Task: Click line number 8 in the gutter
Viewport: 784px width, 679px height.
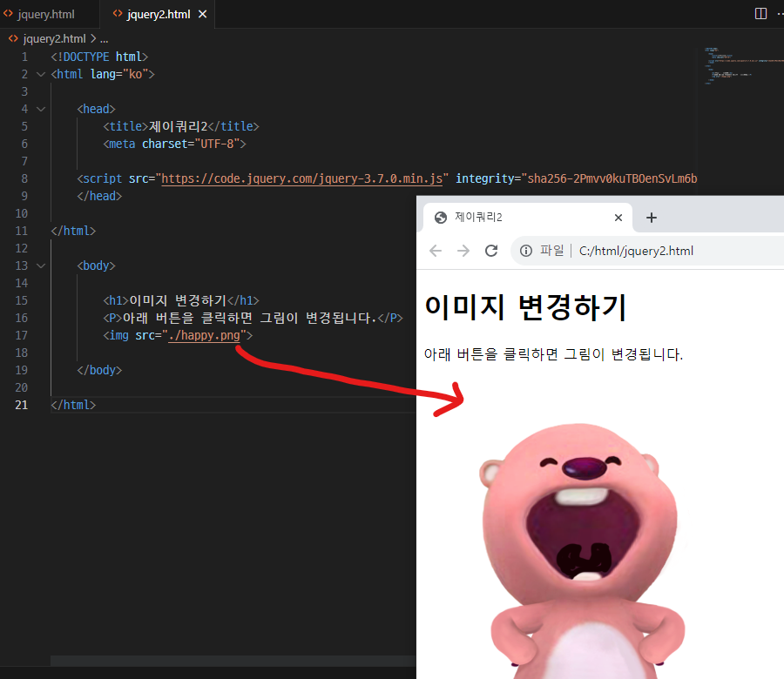Action: 24,178
